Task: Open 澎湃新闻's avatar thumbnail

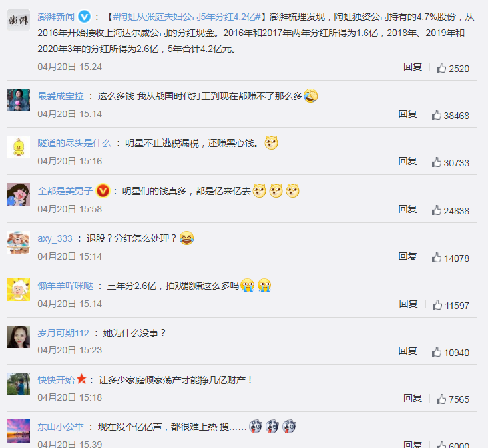Action: coord(19,20)
